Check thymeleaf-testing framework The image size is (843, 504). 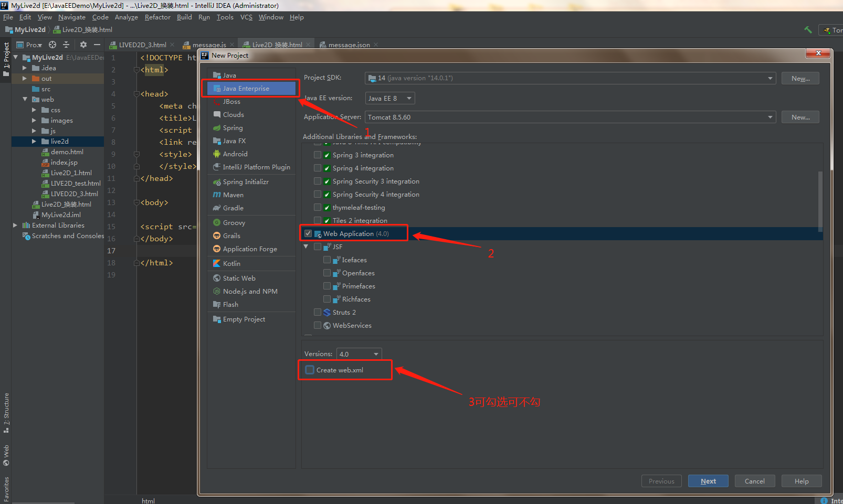318,208
